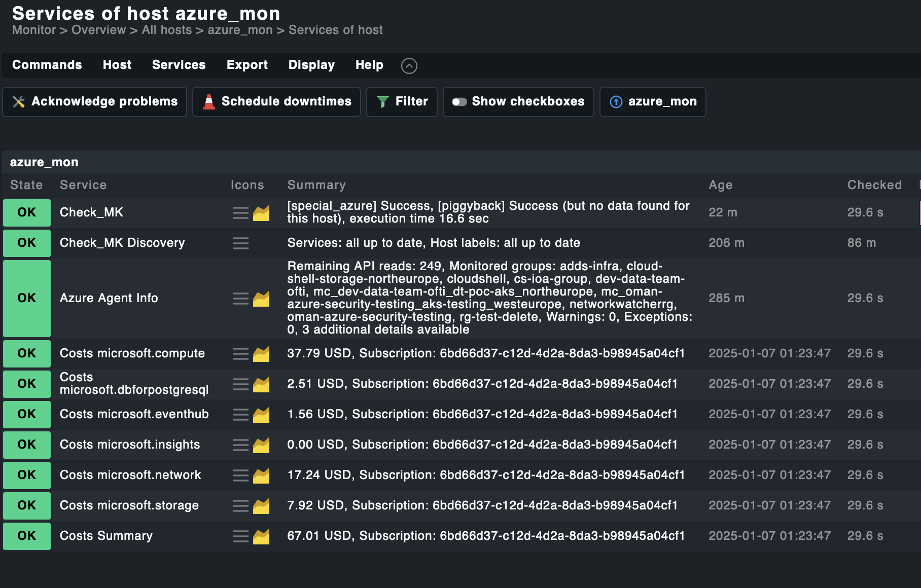Open the Filter panel
The height and width of the screenshot is (588, 921).
click(x=402, y=102)
